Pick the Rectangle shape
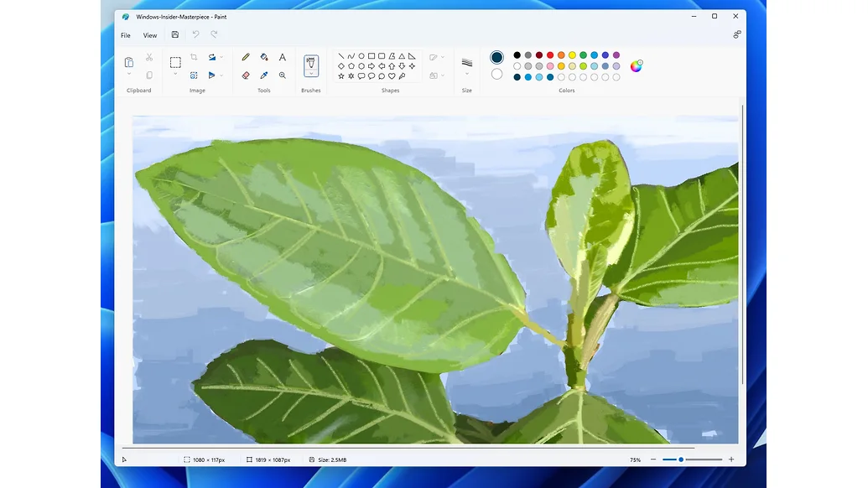 point(372,56)
